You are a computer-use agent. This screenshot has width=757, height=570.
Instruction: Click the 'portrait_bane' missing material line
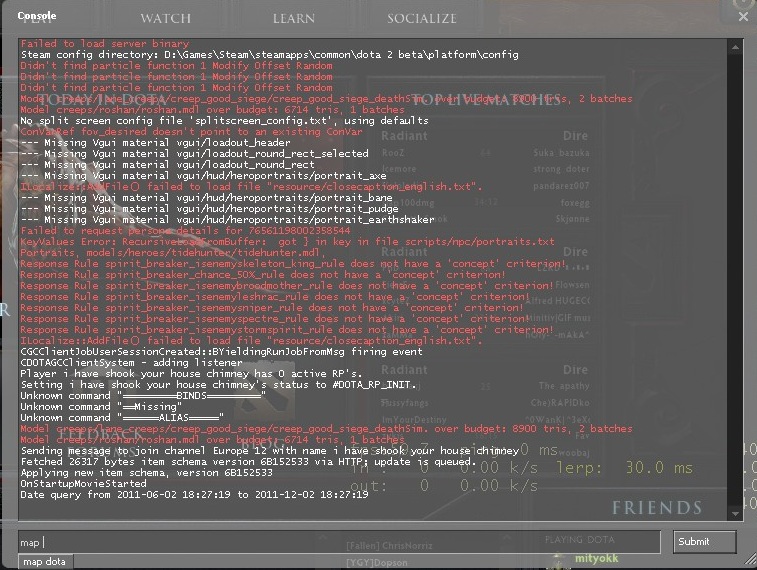coord(207,198)
